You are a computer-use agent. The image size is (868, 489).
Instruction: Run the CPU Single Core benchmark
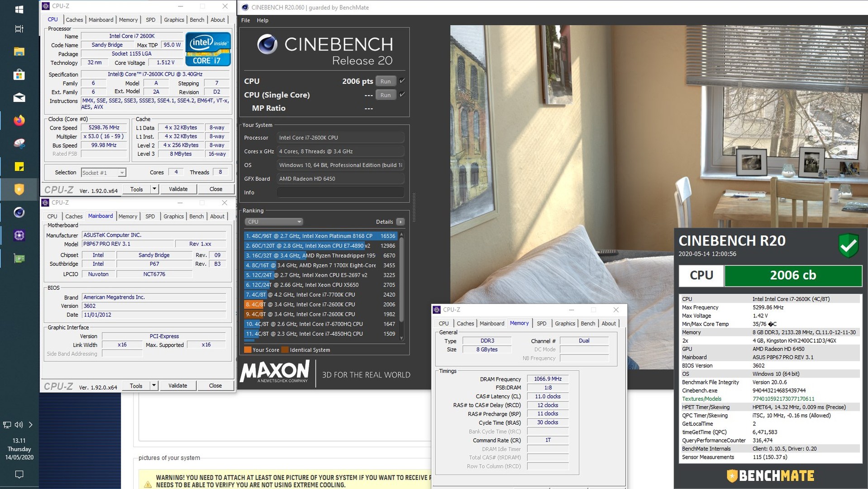coord(386,95)
